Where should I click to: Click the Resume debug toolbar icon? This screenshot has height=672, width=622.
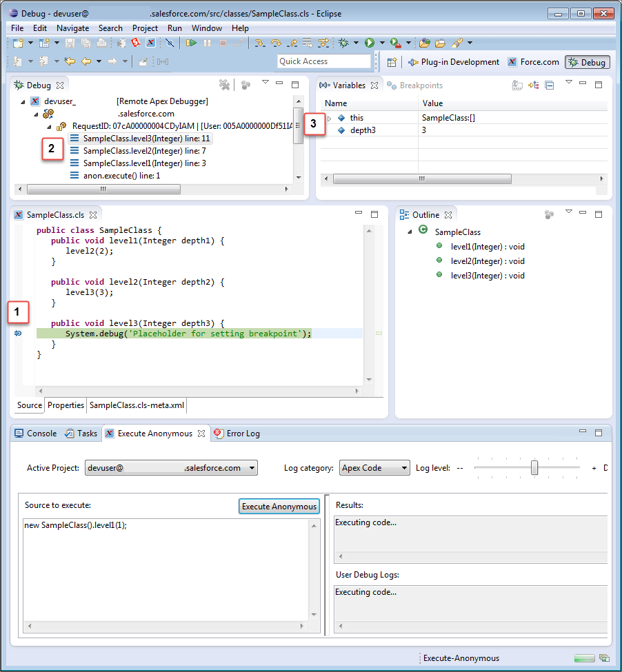pyautogui.click(x=191, y=43)
